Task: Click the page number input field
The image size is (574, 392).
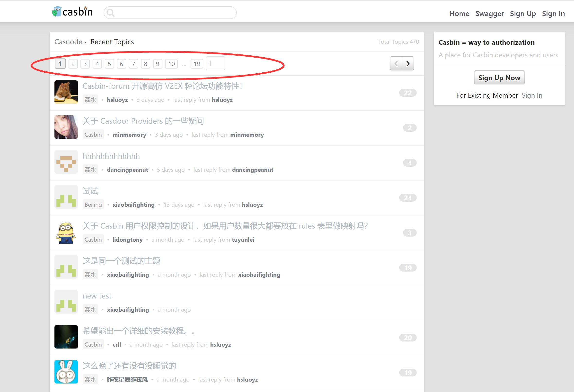Action: tap(215, 63)
